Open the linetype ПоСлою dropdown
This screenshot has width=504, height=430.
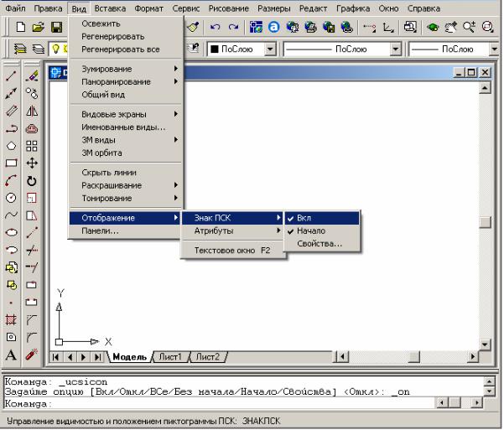(x=396, y=49)
